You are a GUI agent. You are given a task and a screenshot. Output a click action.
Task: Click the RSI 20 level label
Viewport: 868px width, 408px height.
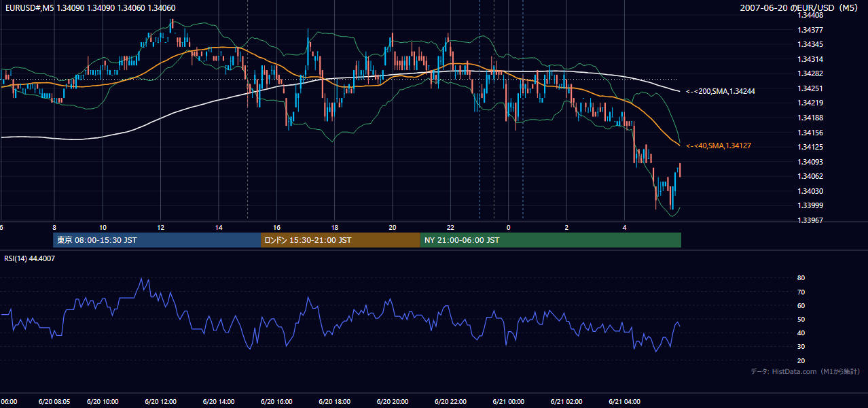coord(801,360)
